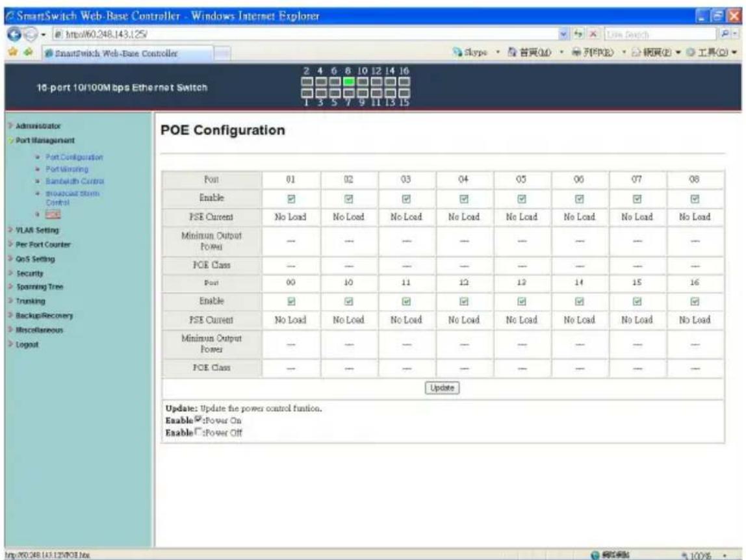Click the port 7 indicator in banner
The height and width of the screenshot is (560, 746).
click(x=349, y=93)
